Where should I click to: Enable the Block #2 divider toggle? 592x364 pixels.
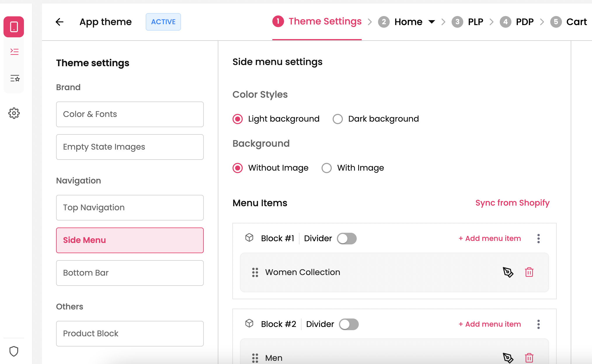(349, 324)
